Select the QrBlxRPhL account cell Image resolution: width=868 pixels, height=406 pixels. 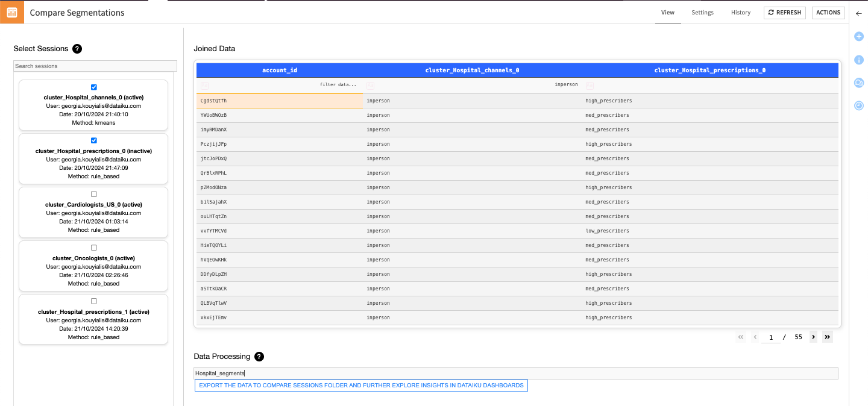coord(280,173)
